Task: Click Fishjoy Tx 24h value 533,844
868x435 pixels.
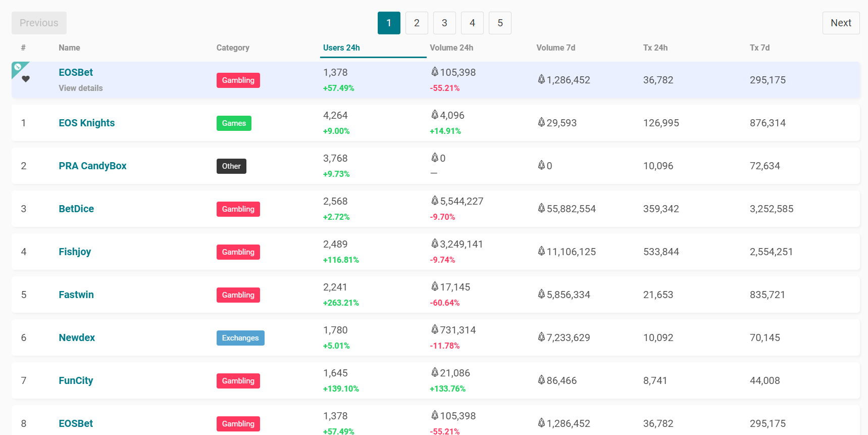Action: click(661, 252)
